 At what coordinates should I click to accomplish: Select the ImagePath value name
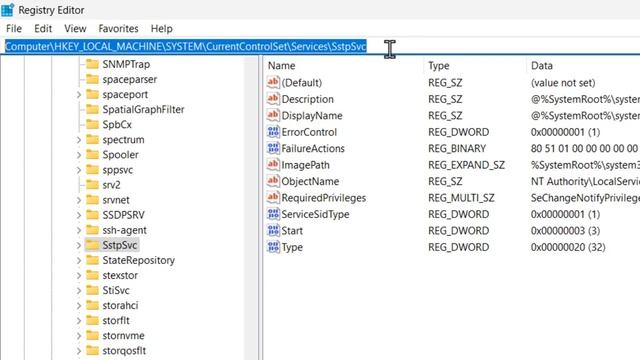click(305, 165)
